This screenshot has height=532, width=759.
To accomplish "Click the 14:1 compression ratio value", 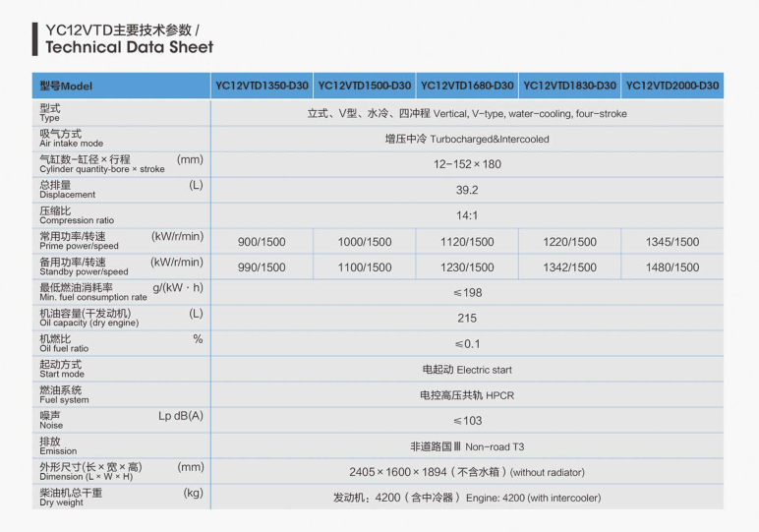I will (467, 216).
